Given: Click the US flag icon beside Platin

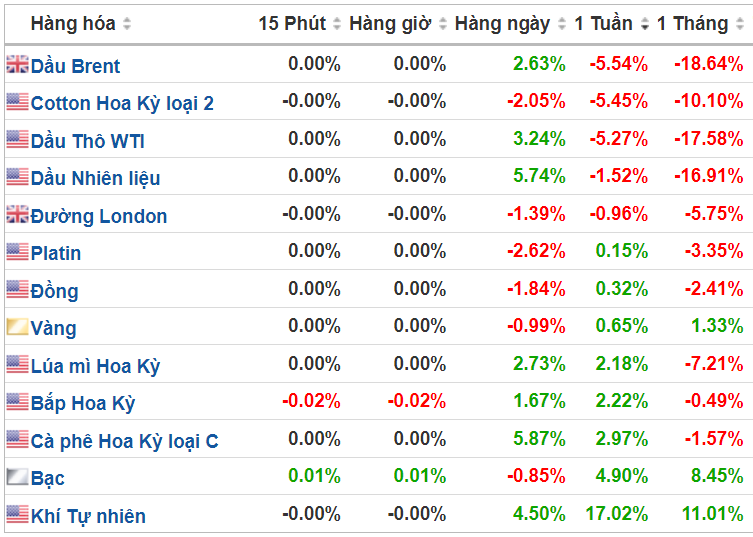Looking at the screenshot, I should 17,251.
